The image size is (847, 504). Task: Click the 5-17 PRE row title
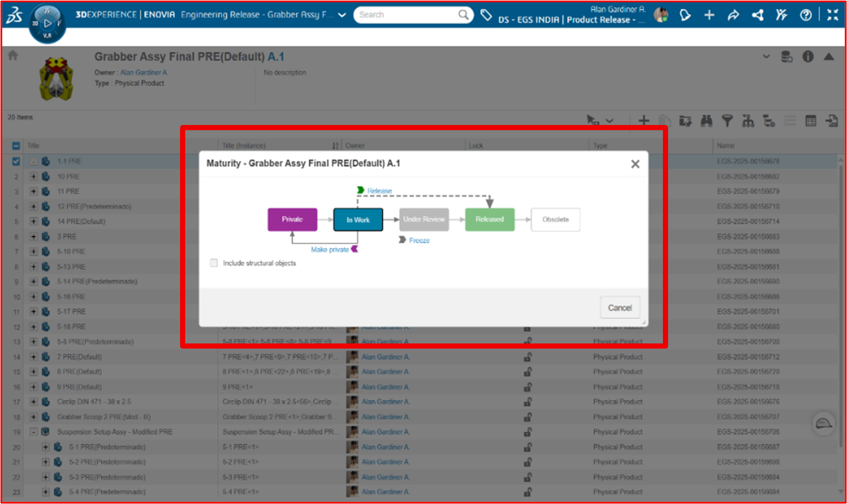point(72,311)
